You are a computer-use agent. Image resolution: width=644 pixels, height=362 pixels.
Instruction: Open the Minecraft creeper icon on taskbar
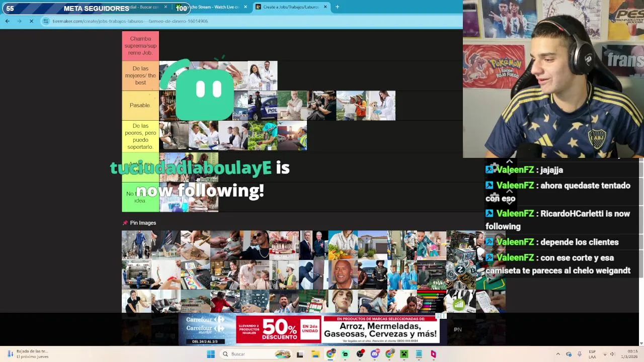click(404, 354)
